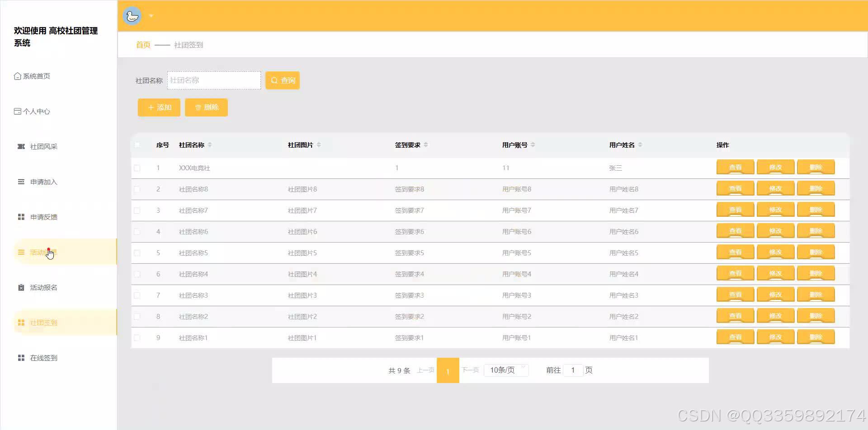Viewport: 868px width, 430px height.
Task: Open 个人中心 in the sidebar
Action: point(36,111)
